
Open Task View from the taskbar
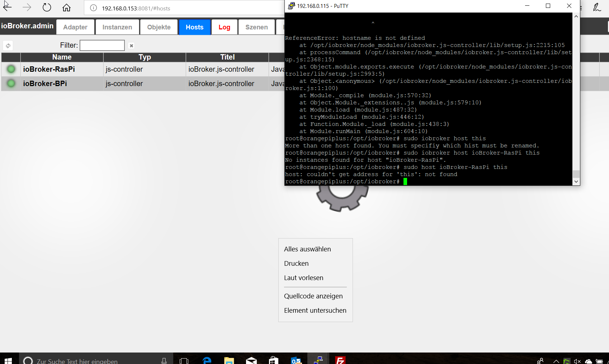(x=184, y=360)
